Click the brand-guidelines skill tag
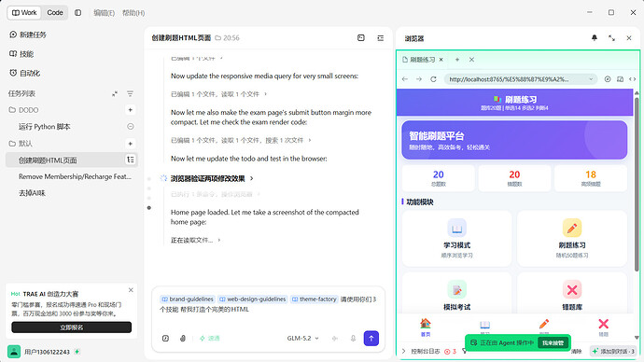The image size is (644, 362). point(188,299)
